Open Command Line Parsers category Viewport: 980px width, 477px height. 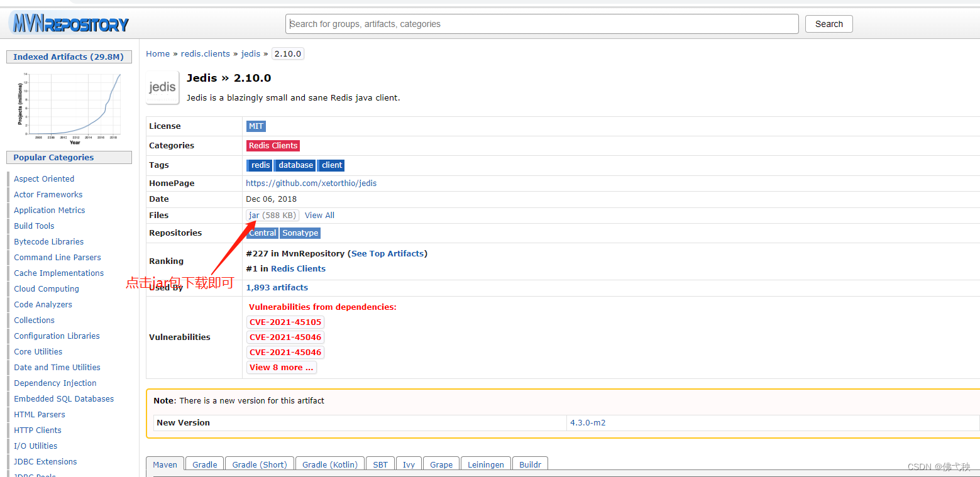(x=57, y=258)
